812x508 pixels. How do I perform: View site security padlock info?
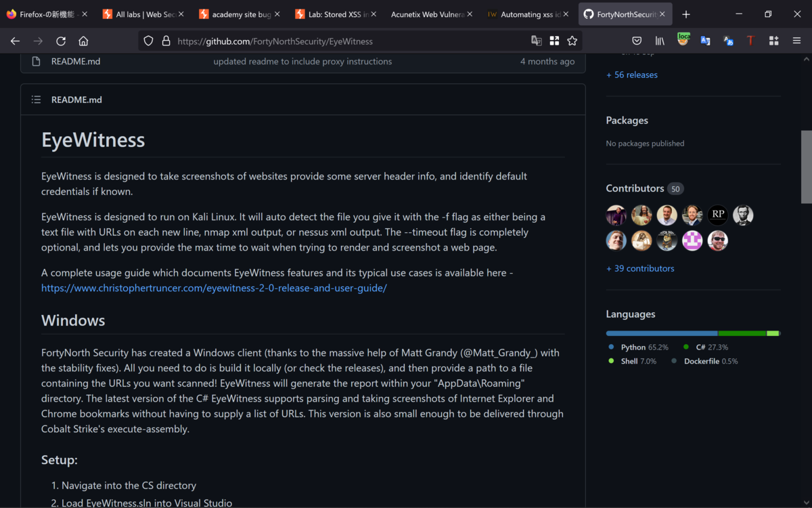pos(166,41)
